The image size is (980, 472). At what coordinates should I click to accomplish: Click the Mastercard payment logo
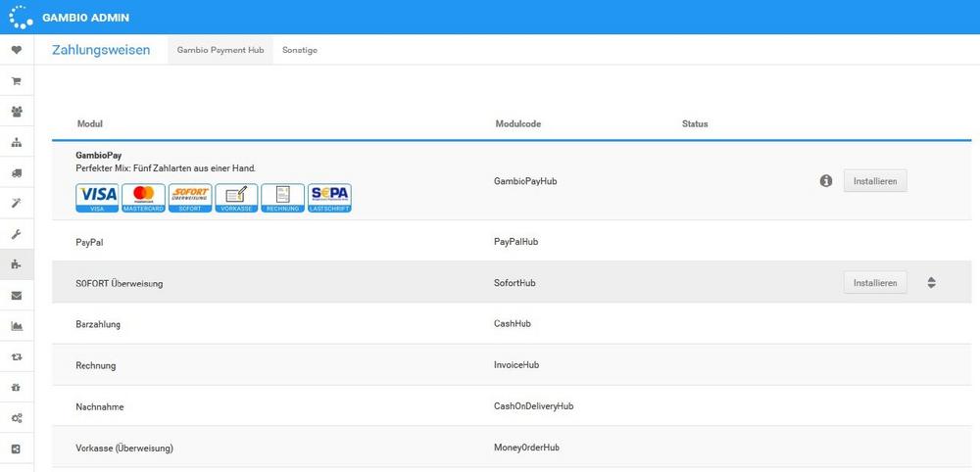[x=144, y=198]
